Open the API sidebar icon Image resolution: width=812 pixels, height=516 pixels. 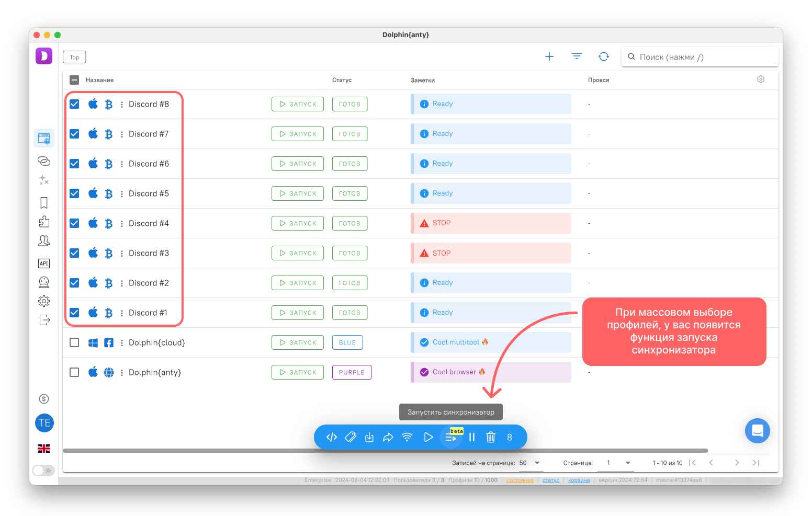coord(44,263)
